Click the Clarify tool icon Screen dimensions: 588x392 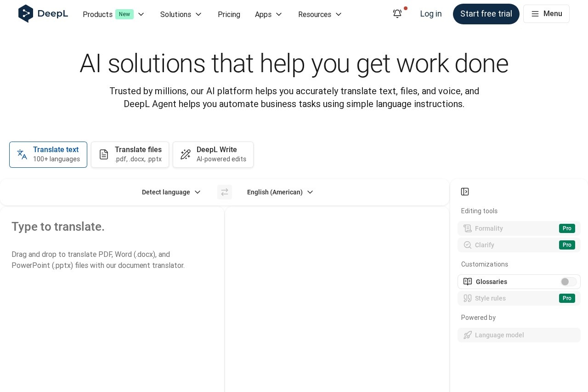[468, 245]
